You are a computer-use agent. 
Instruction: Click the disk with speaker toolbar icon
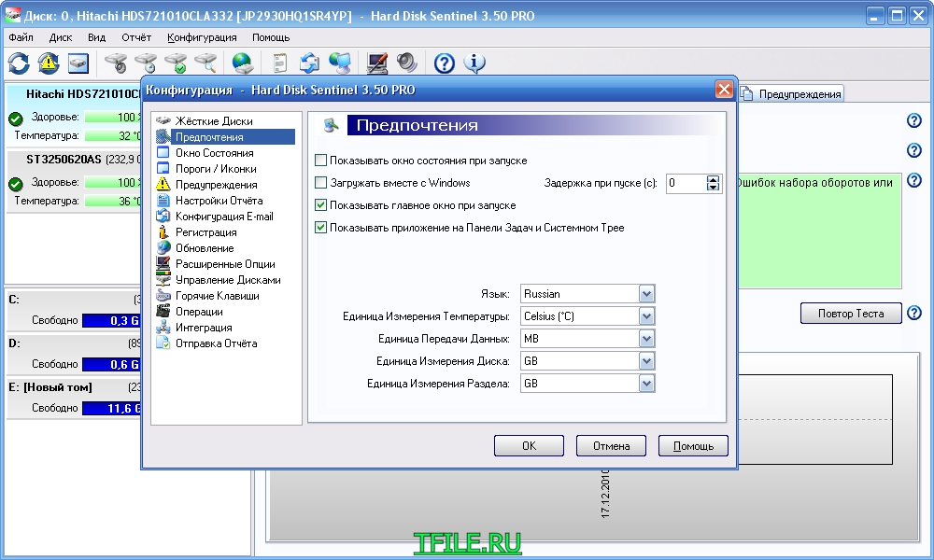pos(116,63)
